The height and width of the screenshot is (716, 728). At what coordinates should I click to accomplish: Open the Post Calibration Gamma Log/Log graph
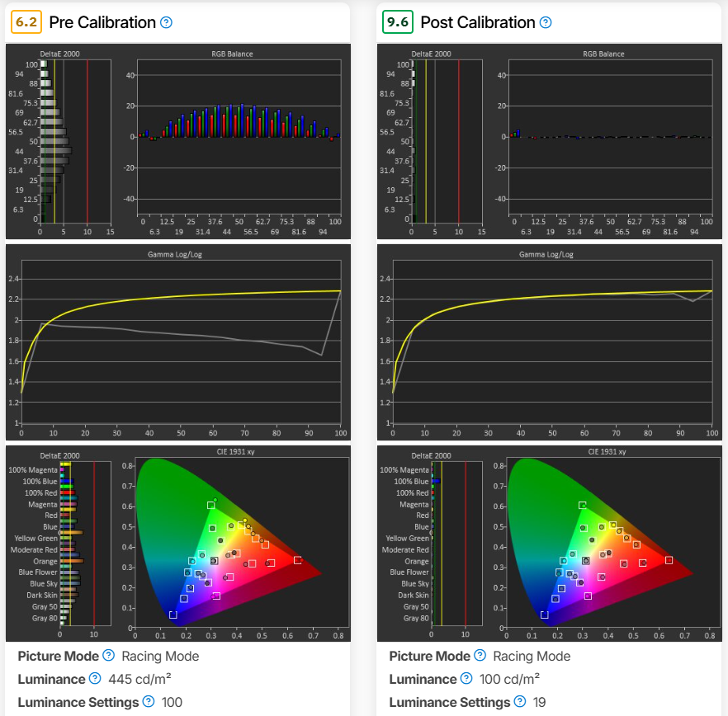pyautogui.click(x=549, y=342)
